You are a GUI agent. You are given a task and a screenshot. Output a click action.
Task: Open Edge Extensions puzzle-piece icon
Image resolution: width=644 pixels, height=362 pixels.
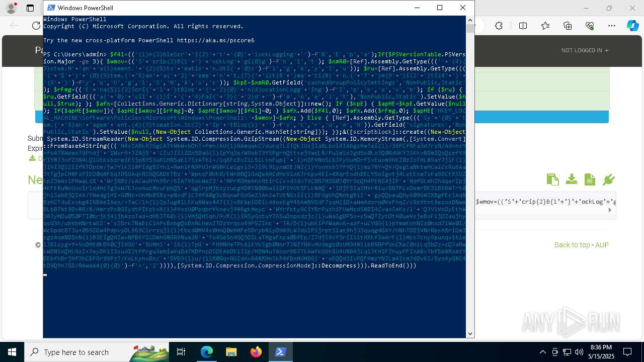pyautogui.click(x=499, y=26)
